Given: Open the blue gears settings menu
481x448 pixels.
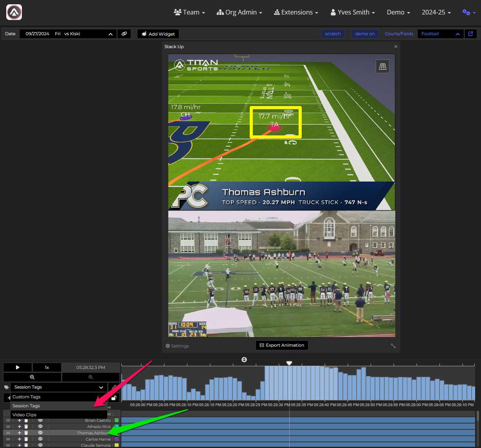Looking at the screenshot, I should point(469,13).
